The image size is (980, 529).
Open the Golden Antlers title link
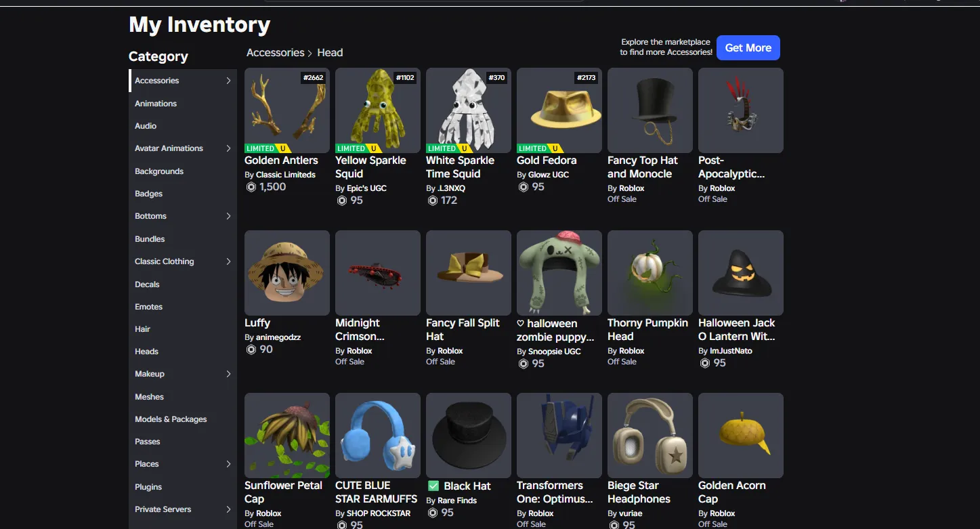coord(281,161)
